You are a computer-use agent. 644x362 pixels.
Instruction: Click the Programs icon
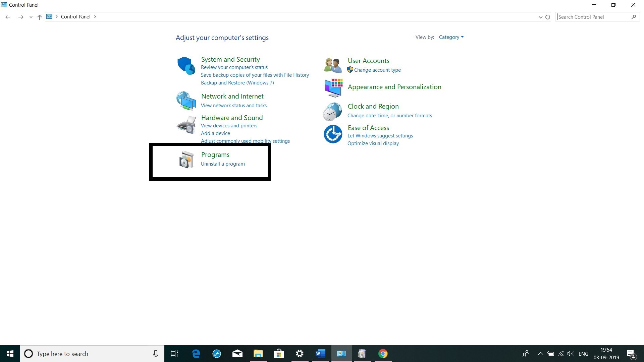(186, 159)
